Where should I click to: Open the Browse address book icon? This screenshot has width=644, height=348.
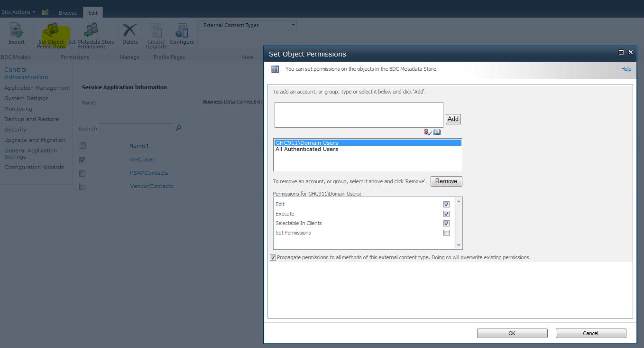pyautogui.click(x=437, y=132)
